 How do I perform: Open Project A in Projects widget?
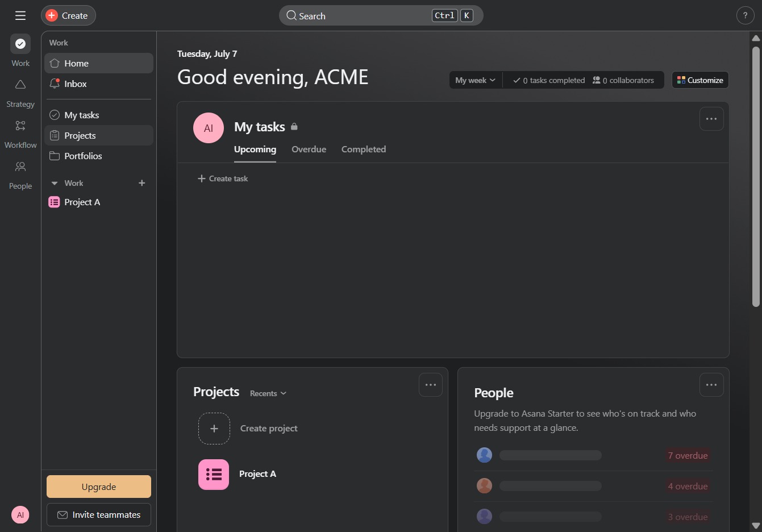[x=257, y=474]
